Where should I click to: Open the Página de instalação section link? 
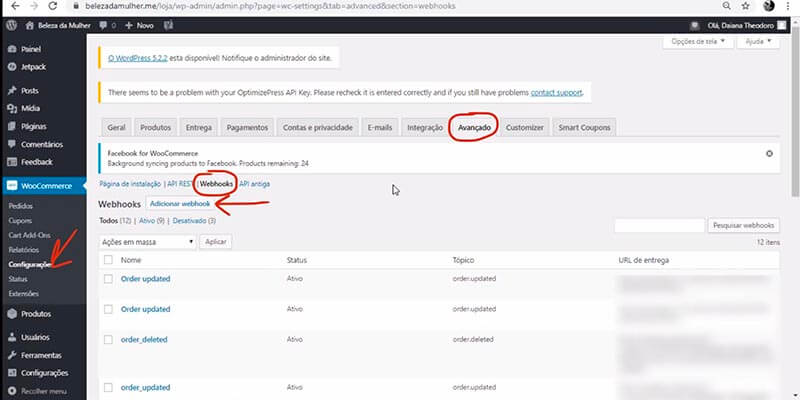pyautogui.click(x=130, y=184)
